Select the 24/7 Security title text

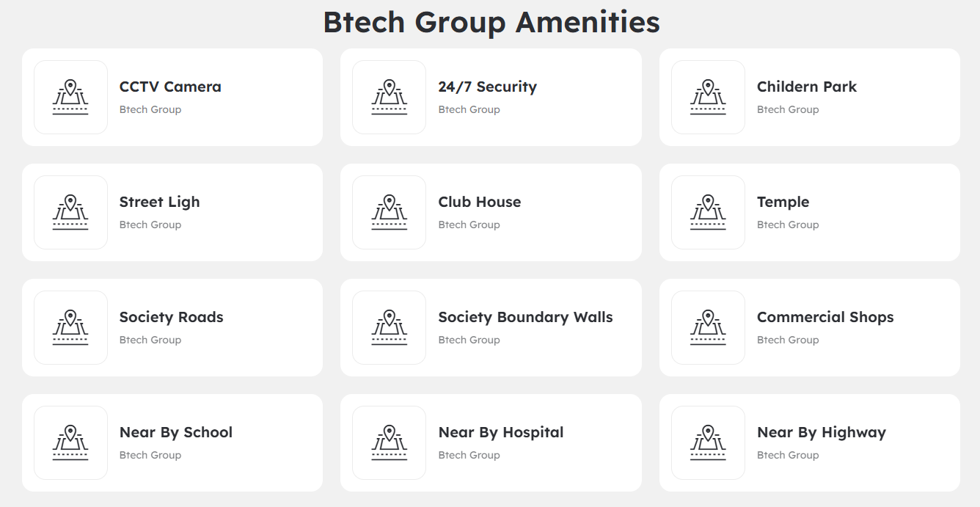[487, 87]
